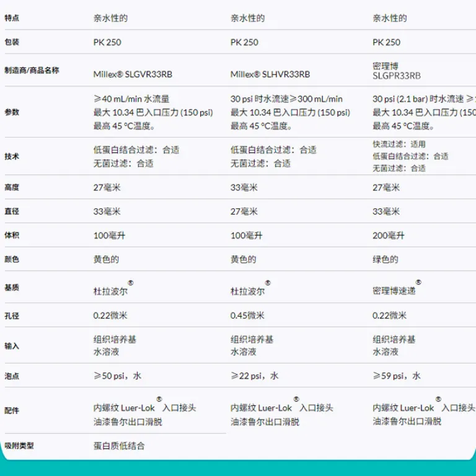Click the Millex® SLHVR33RB product name

pos(270,74)
